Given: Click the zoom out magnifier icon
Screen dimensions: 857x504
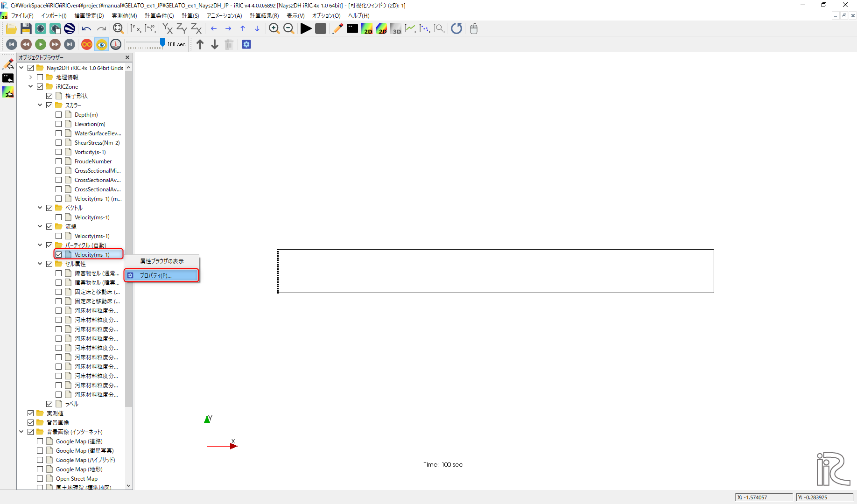Looking at the screenshot, I should (x=289, y=29).
